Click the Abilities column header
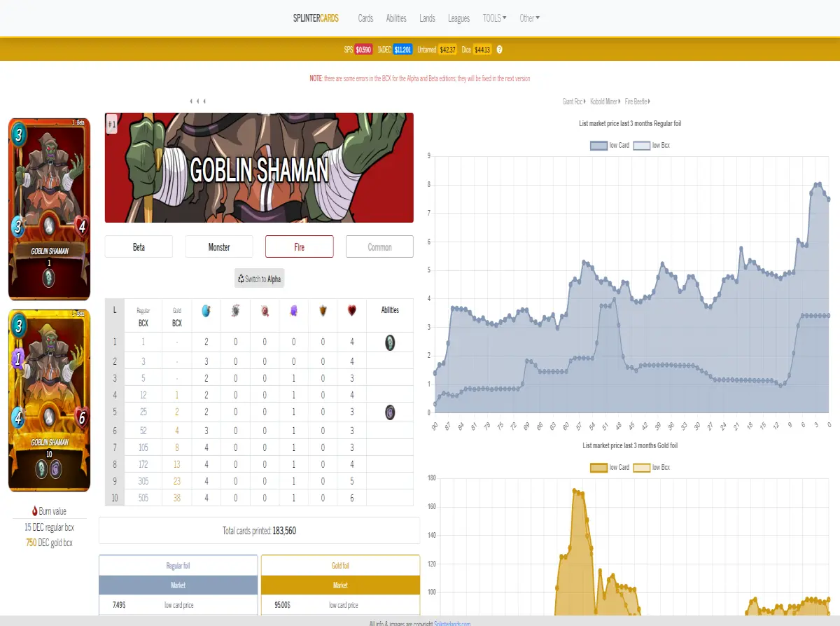This screenshot has height=626, width=840. coord(390,310)
